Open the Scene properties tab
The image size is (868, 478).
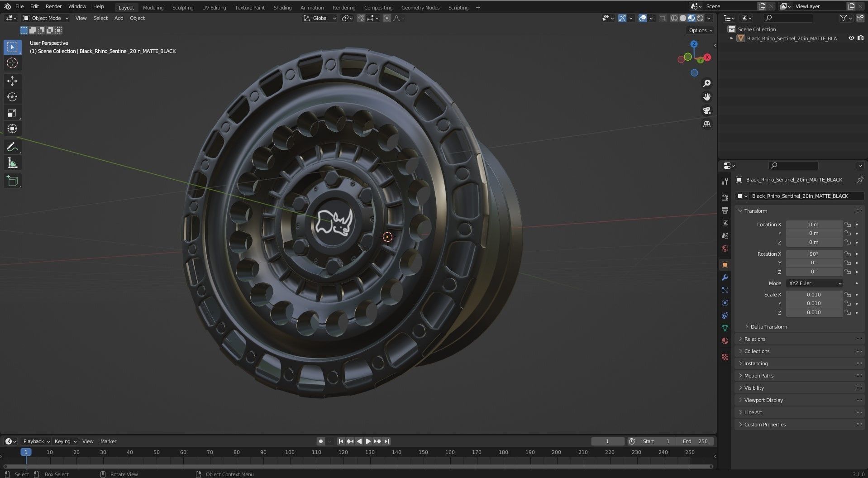(x=725, y=236)
